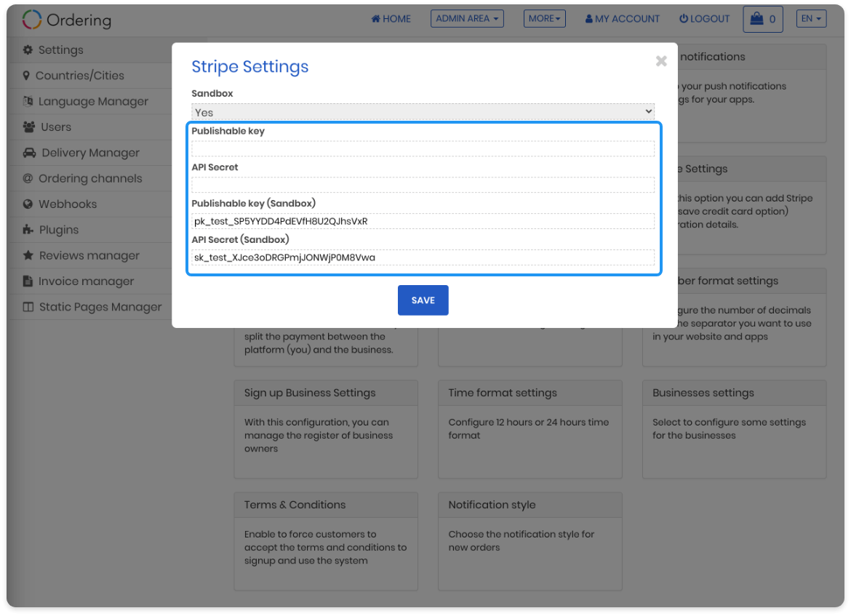
Task: Open Users in the sidebar
Action: [x=91, y=127]
